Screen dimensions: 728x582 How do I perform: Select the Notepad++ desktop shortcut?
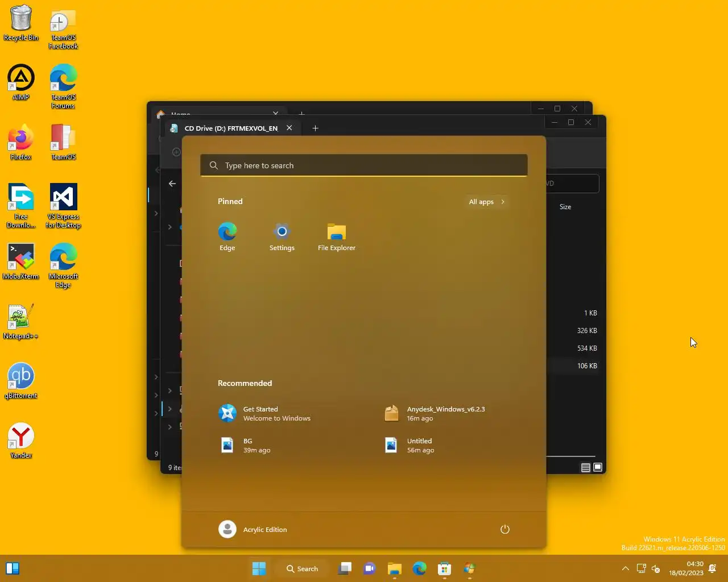21,322
